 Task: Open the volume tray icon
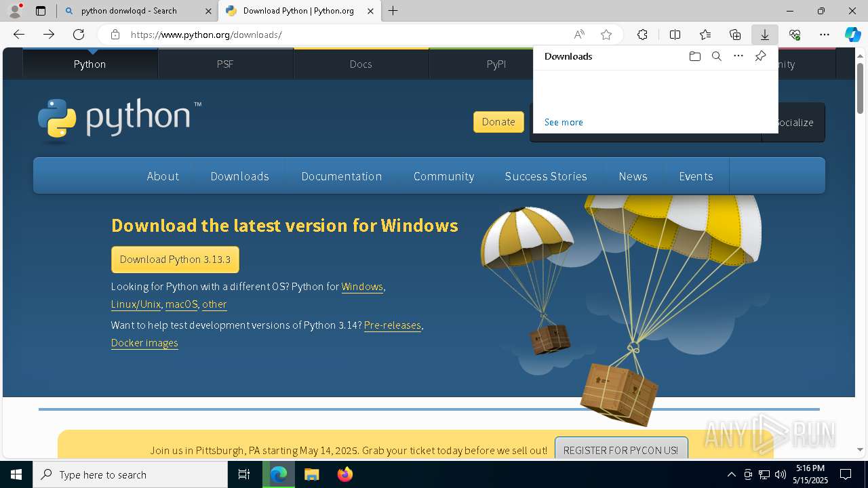coord(781,474)
